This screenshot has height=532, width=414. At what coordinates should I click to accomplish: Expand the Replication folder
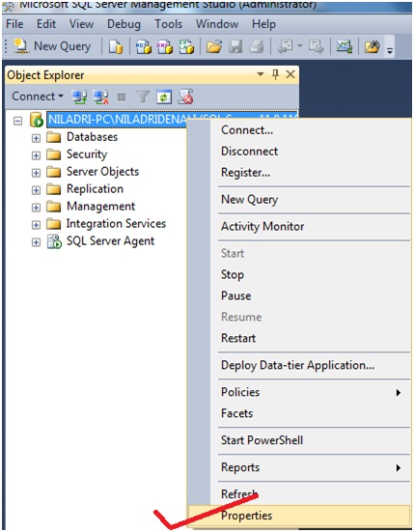tap(36, 190)
